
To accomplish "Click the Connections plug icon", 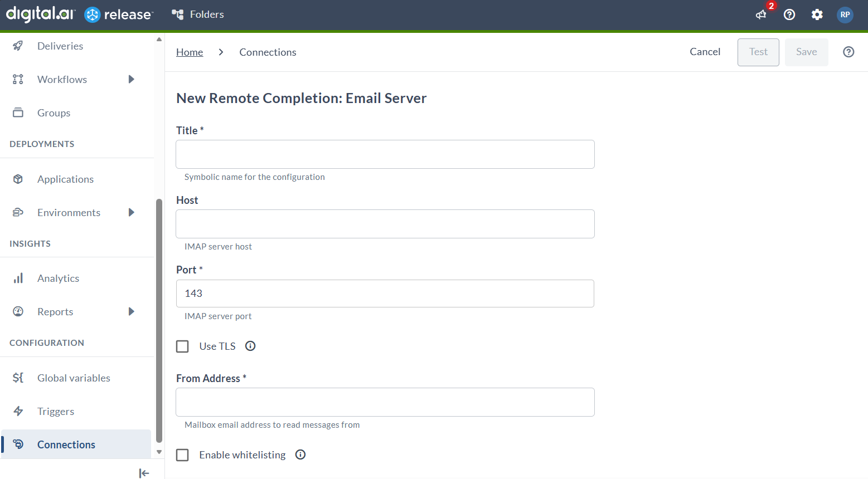I will coord(18,444).
